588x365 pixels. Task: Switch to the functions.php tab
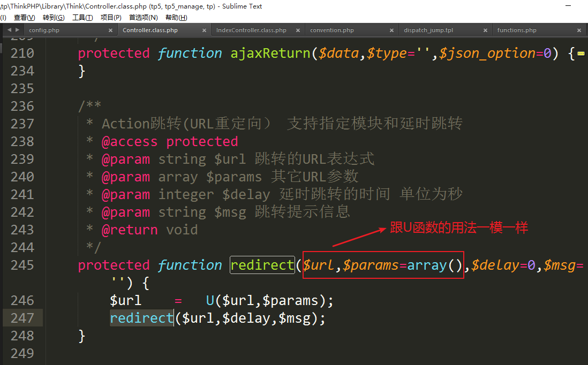click(x=516, y=31)
